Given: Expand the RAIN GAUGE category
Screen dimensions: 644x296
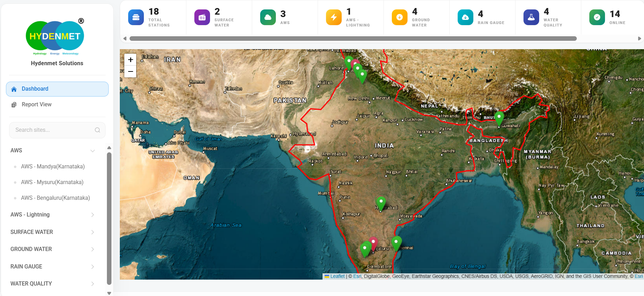Looking at the screenshot, I should coord(93,267).
